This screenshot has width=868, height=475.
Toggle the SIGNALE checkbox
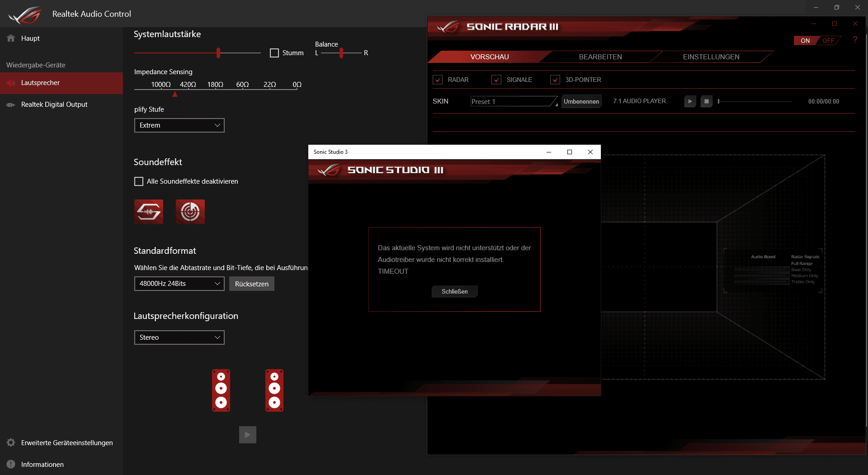click(496, 80)
